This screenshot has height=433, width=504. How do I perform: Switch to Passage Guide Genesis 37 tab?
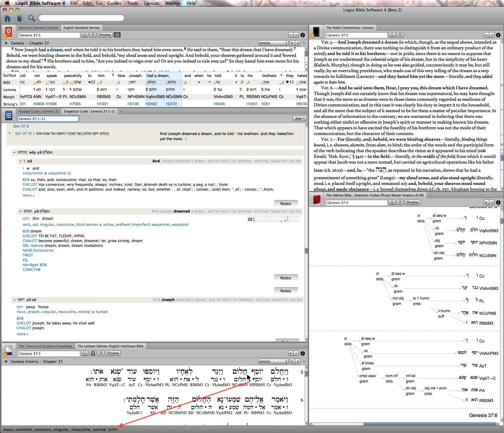(39, 111)
